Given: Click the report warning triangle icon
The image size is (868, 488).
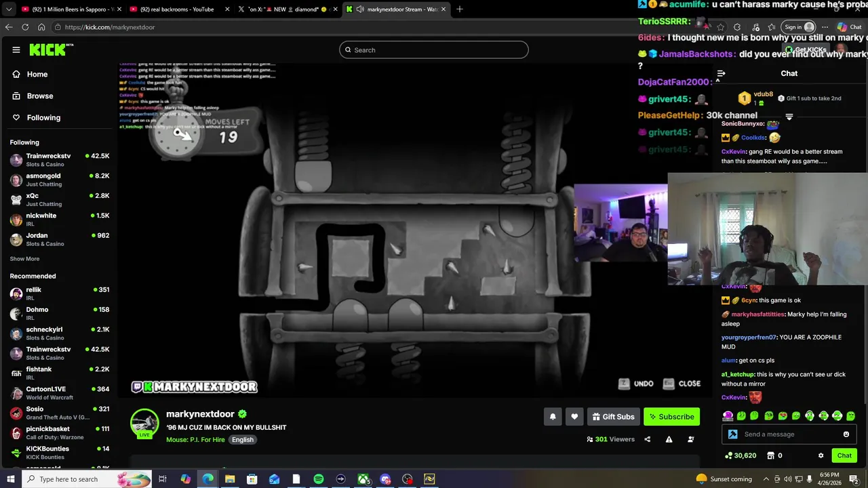Looking at the screenshot, I should (x=669, y=439).
